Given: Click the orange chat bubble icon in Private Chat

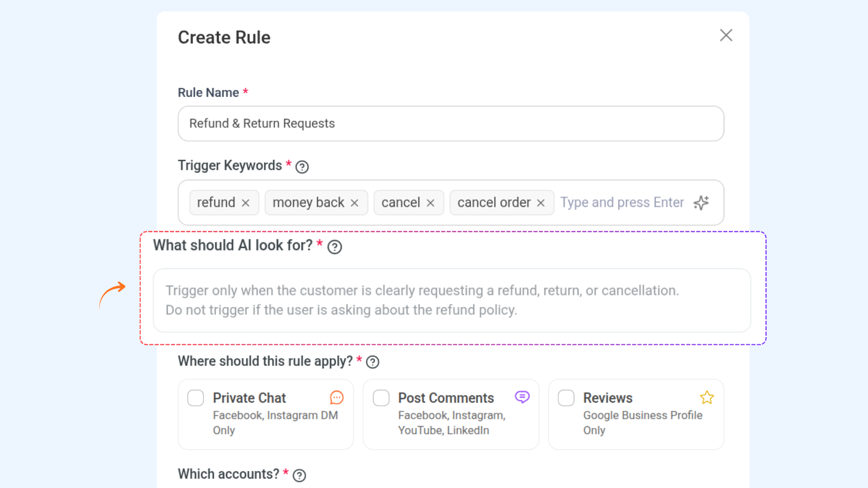Looking at the screenshot, I should point(337,398).
